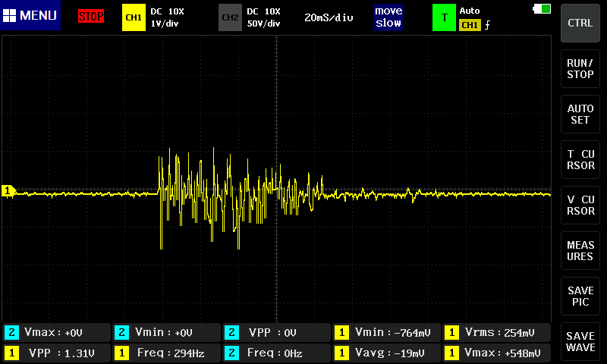Open the 20mS/div timebase setting
The width and height of the screenshot is (607, 364).
329,17
